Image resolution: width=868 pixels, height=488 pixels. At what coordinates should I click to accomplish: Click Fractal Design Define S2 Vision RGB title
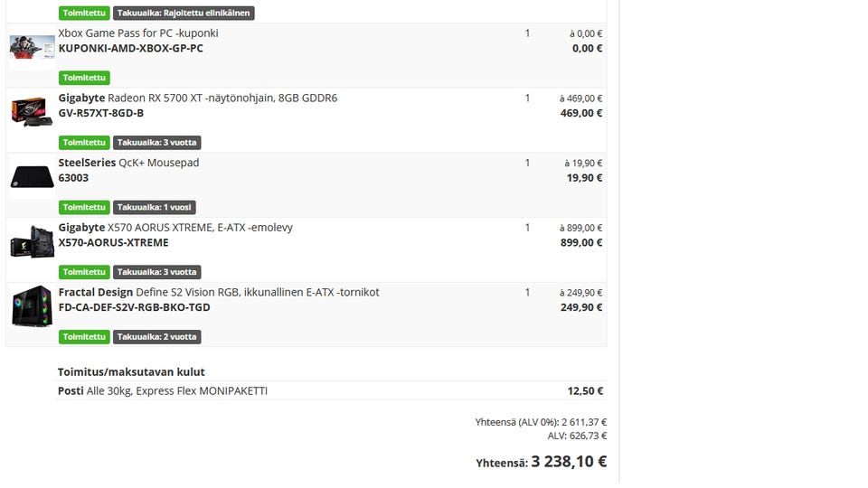219,293
